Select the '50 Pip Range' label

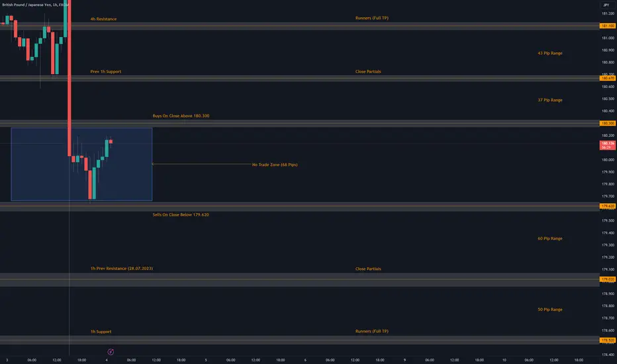click(x=550, y=309)
